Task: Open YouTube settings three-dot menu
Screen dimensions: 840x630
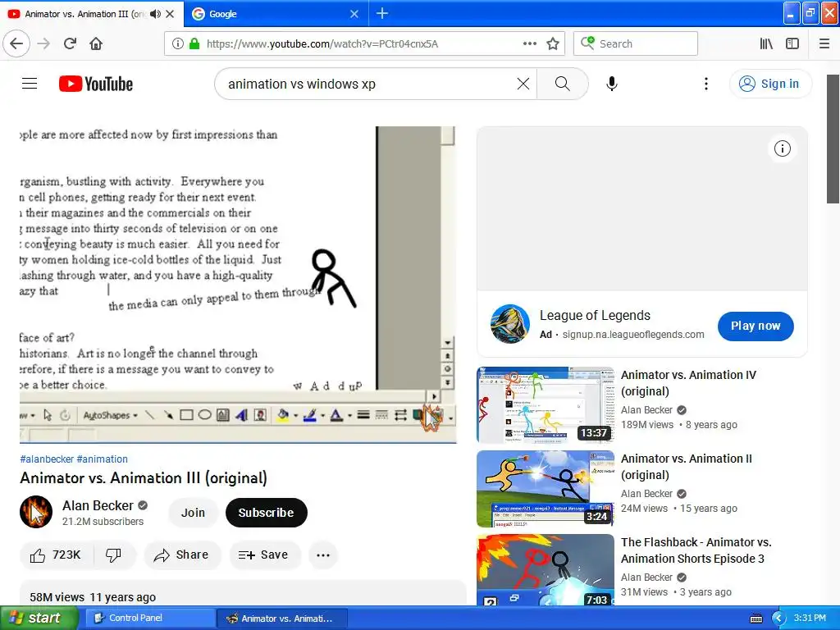Action: [706, 84]
